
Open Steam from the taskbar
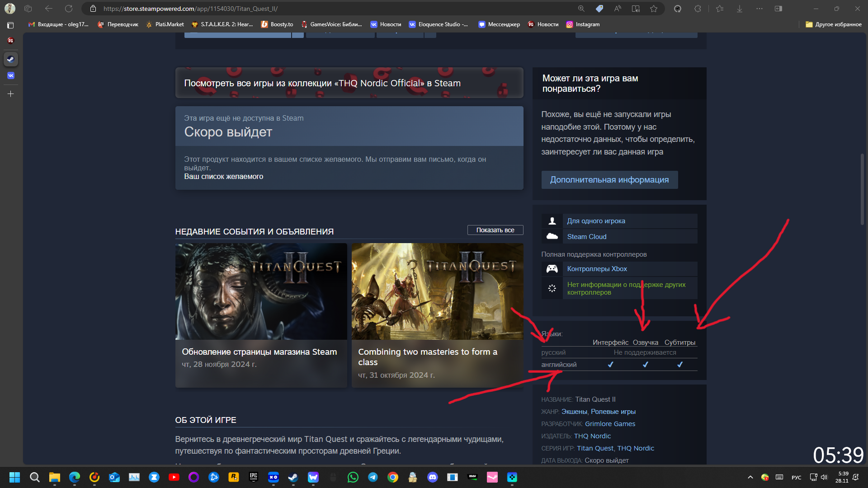point(293,477)
